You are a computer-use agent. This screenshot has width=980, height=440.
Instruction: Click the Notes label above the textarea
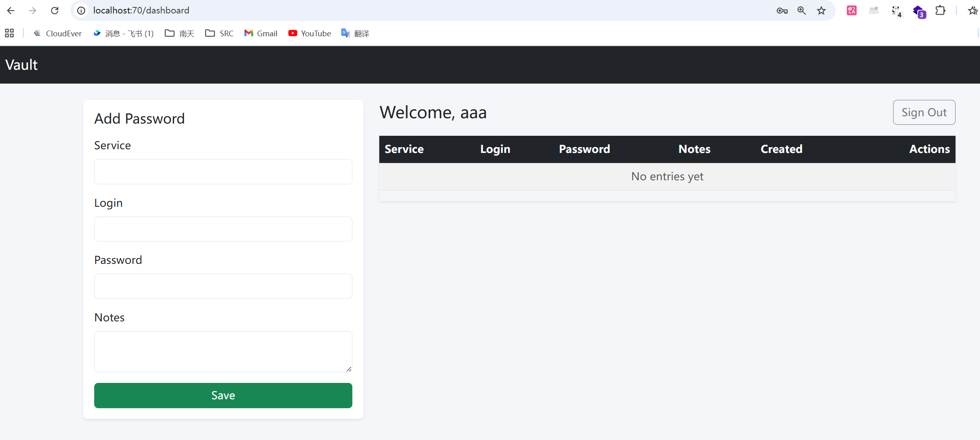point(109,318)
